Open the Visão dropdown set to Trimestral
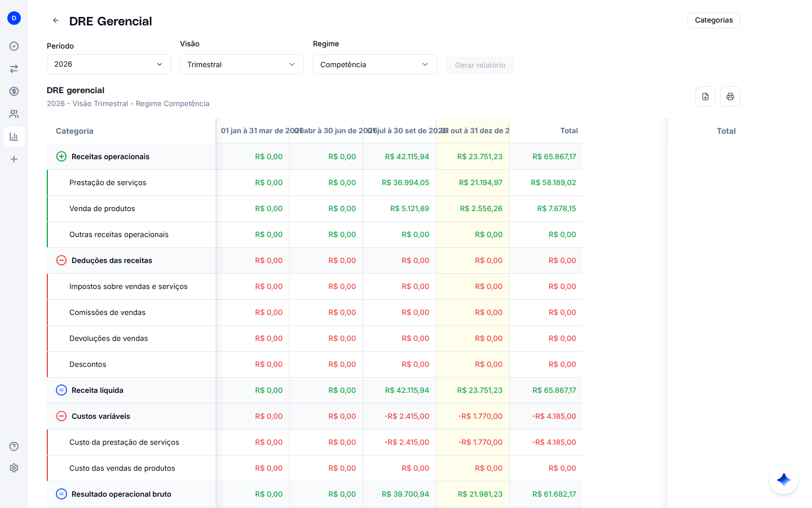Screen dimensions: 812x508 (x=242, y=64)
